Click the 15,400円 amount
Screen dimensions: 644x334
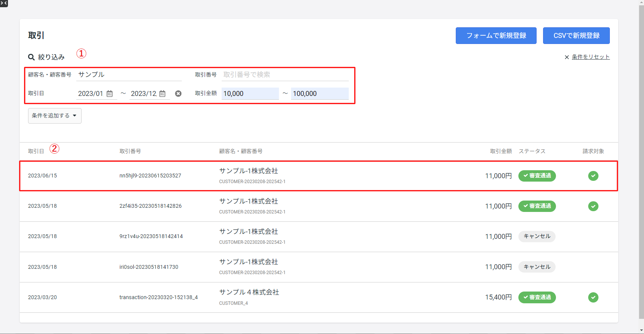tap(498, 297)
